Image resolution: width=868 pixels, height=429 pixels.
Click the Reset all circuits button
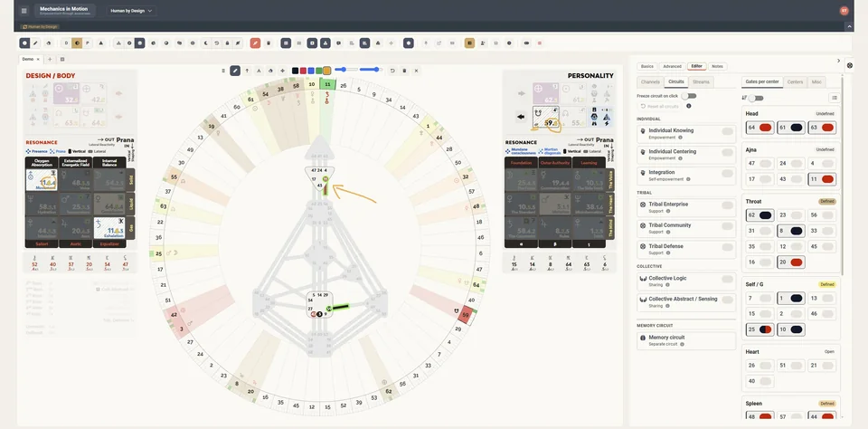pyautogui.click(x=660, y=106)
